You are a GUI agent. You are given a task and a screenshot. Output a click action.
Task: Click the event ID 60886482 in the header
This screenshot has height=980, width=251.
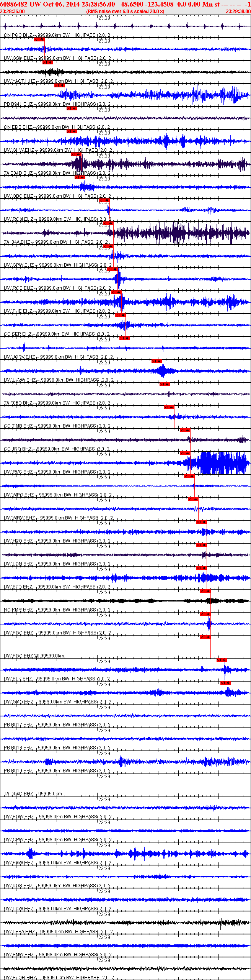coord(14,4)
